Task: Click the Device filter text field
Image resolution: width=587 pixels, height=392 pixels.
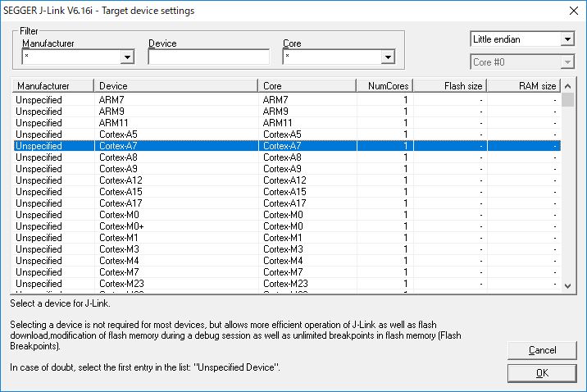Action: [x=208, y=57]
